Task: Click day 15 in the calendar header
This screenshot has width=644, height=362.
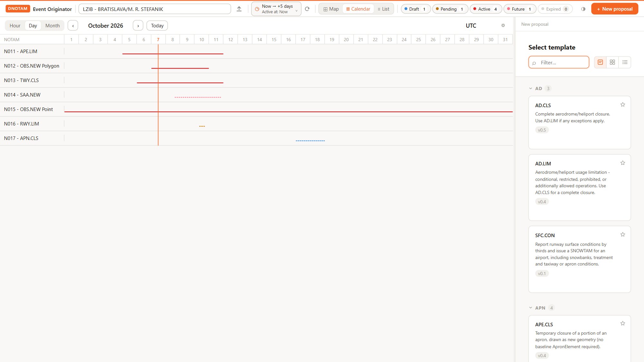Action: click(274, 40)
